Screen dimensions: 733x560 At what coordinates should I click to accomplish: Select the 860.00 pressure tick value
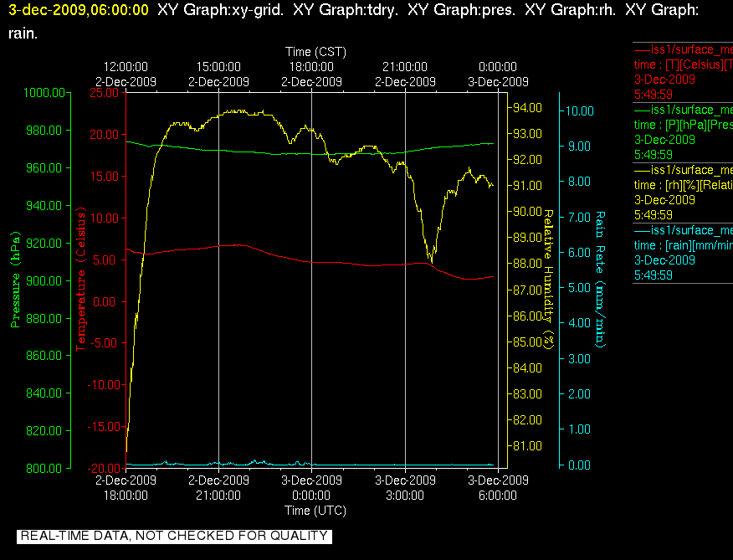[x=44, y=356]
